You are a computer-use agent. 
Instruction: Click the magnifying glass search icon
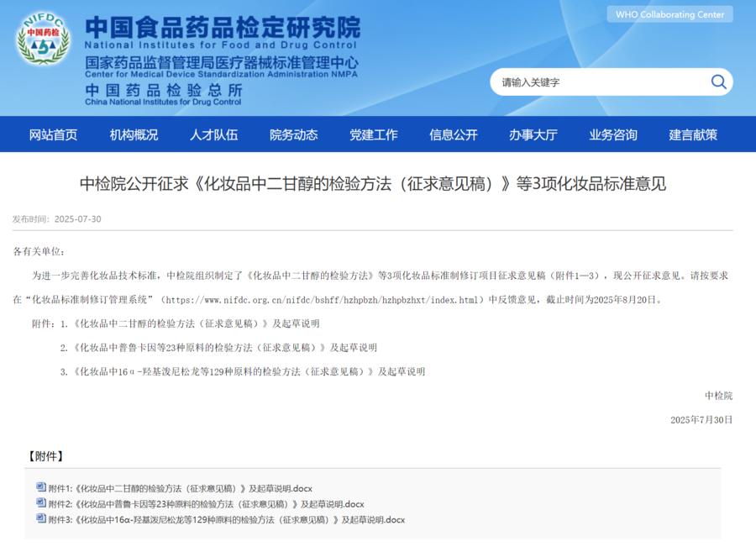click(718, 81)
